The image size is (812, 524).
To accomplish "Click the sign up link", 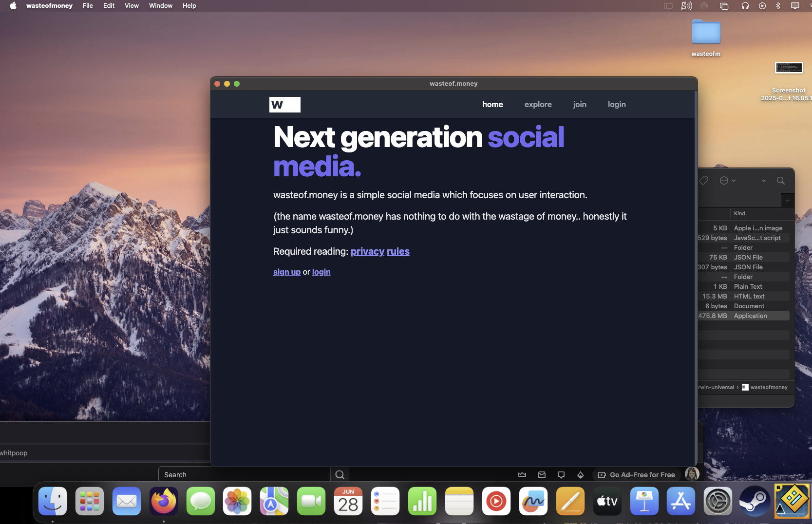I will point(286,272).
